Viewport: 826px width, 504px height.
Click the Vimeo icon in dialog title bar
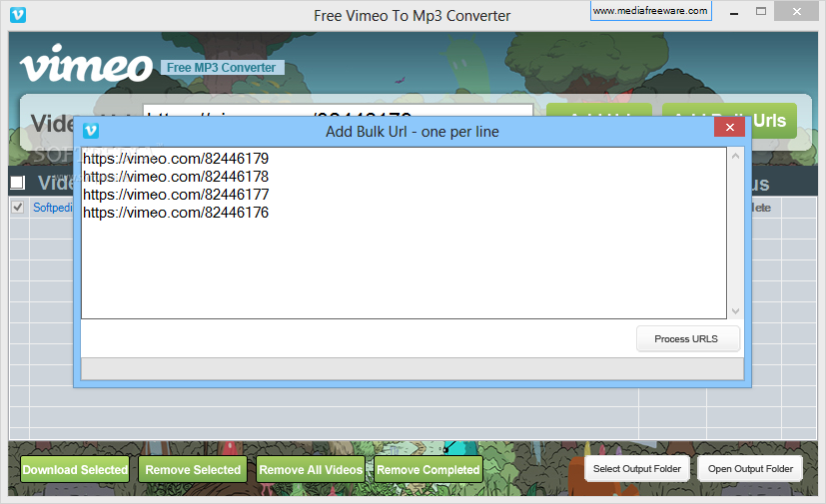point(91,131)
